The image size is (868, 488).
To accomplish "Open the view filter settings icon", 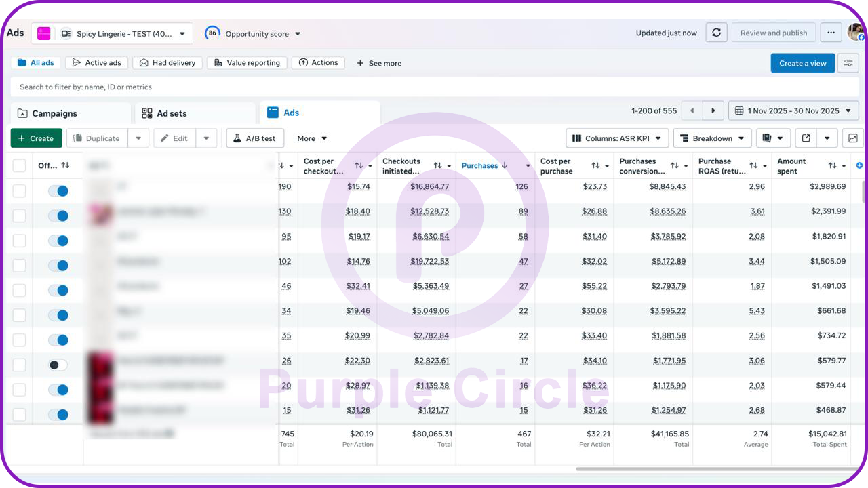I will (848, 63).
